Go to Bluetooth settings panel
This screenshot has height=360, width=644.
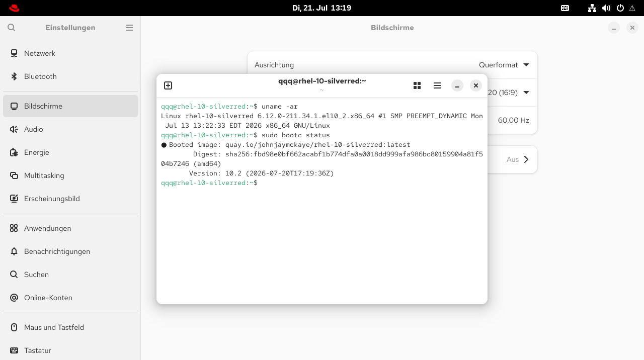coord(70,76)
